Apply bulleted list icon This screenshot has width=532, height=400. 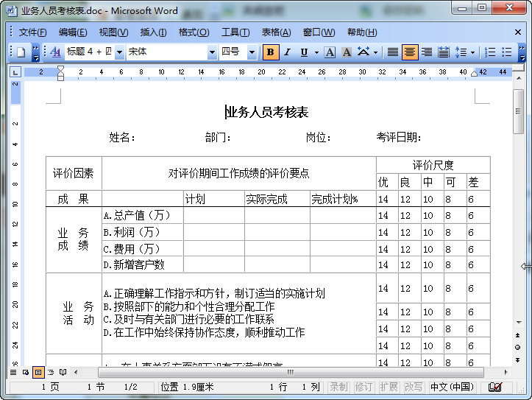point(506,52)
